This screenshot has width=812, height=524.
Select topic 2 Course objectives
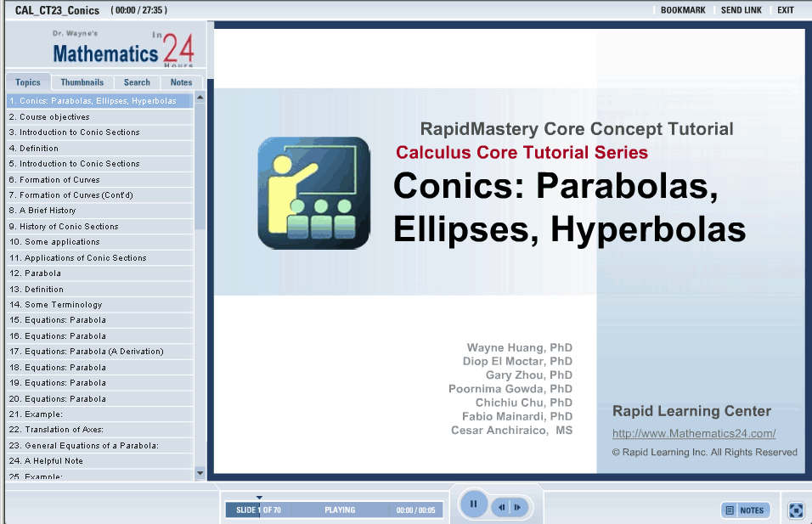(100, 117)
